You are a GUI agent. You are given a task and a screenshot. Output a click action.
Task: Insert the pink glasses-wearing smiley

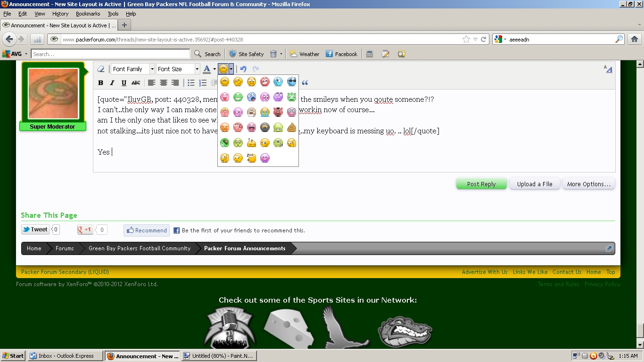pos(291,112)
